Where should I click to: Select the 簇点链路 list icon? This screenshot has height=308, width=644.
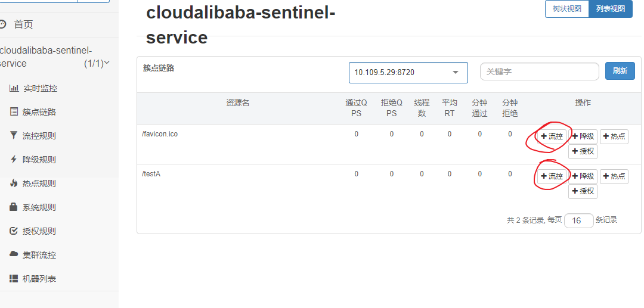(14, 112)
